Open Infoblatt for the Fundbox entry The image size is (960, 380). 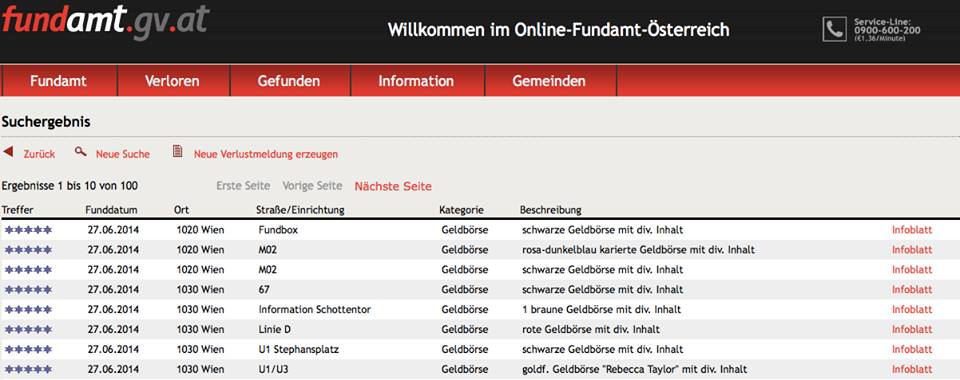[912, 230]
